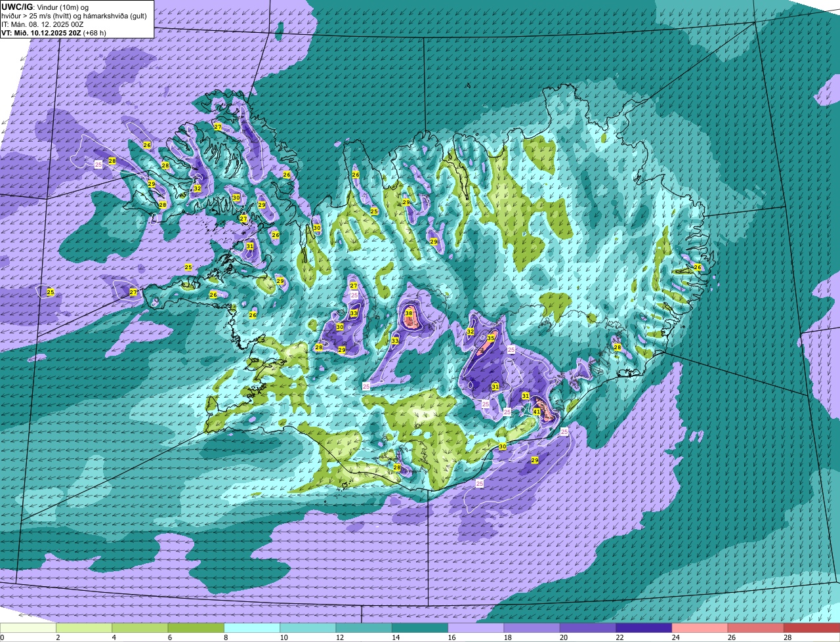The image size is (840, 642).
Task: Click the 14–16 m/s dark teal legend swatch
Action: coord(420,628)
